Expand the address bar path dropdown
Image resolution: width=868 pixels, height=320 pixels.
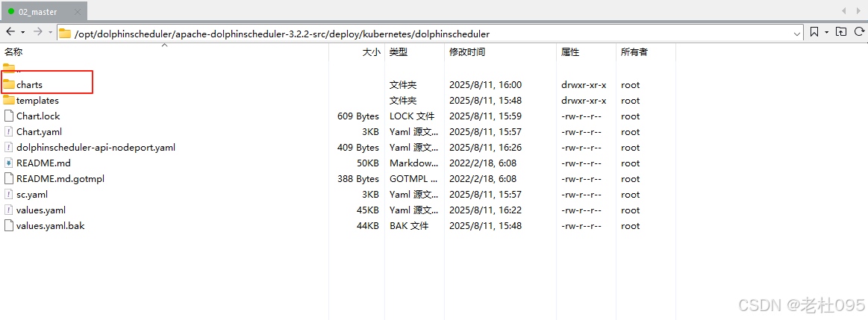pos(796,34)
